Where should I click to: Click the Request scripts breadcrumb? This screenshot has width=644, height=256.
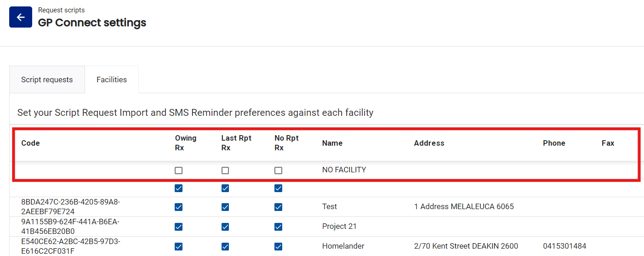[x=61, y=10]
